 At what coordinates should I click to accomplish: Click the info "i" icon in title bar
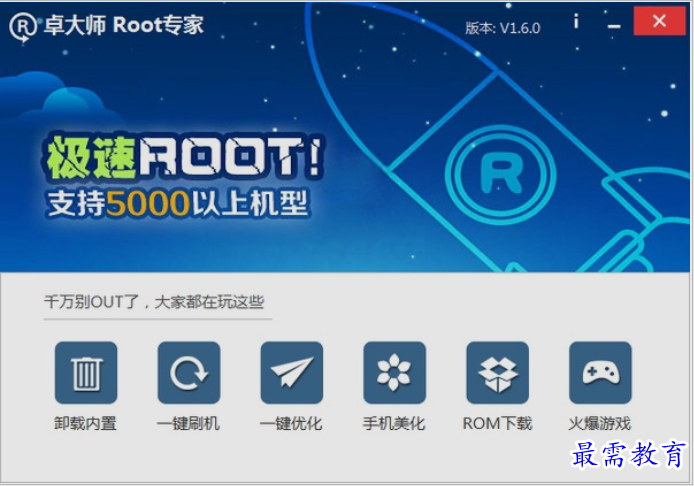(x=576, y=21)
